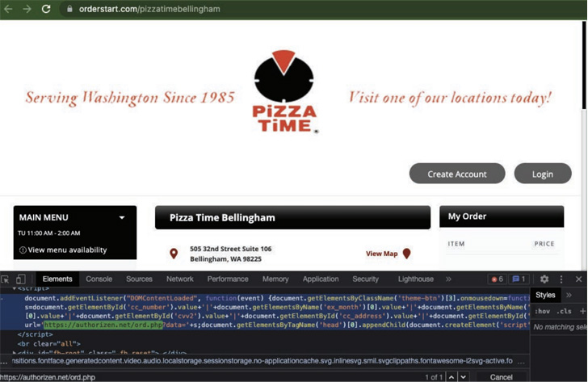Toggle the :hov element state option
Viewport: 588px width, 382px height.
[x=542, y=311]
